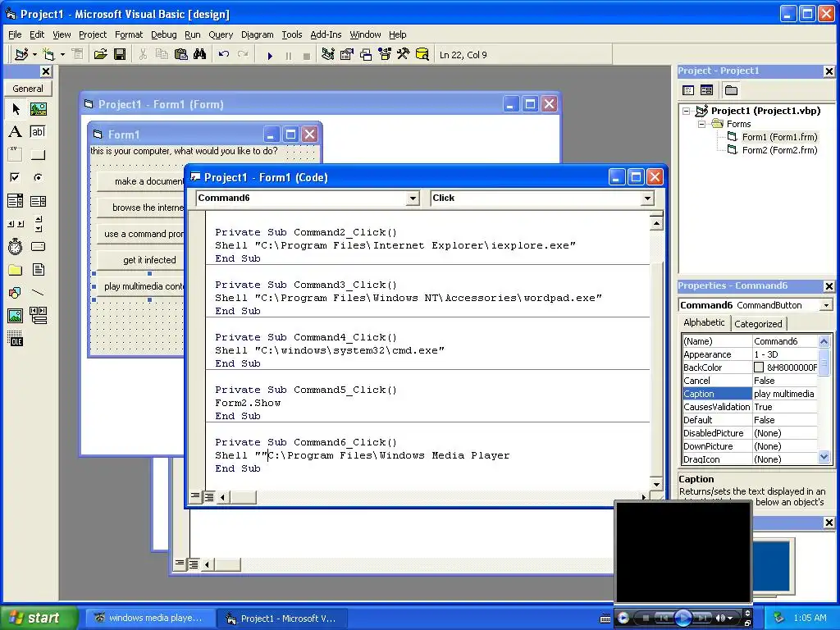Open the Debug menu
840x630 pixels.
[164, 34]
